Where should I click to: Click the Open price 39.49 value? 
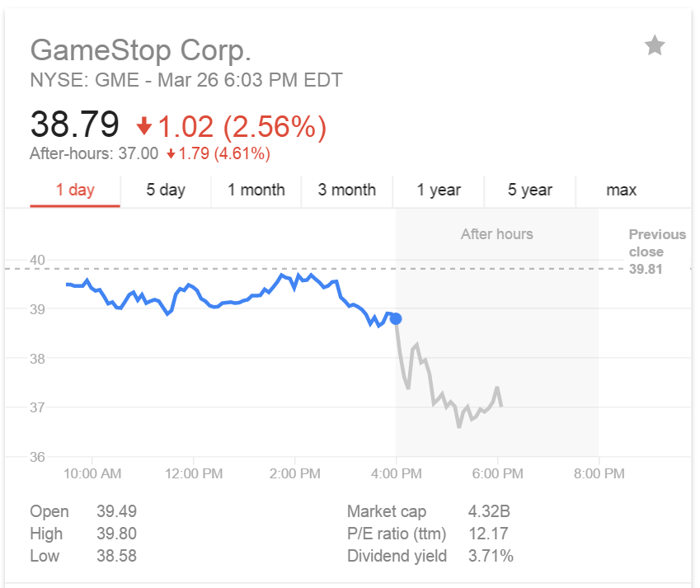pyautogui.click(x=116, y=511)
